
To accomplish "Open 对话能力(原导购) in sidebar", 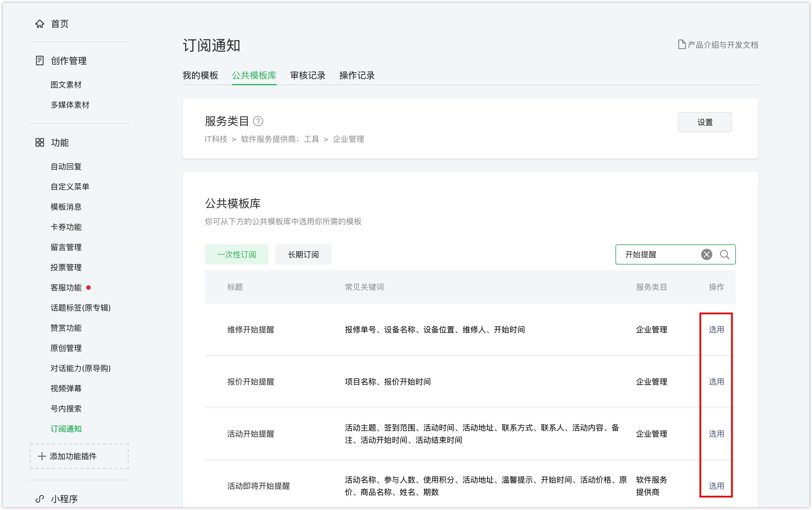I will (x=81, y=368).
